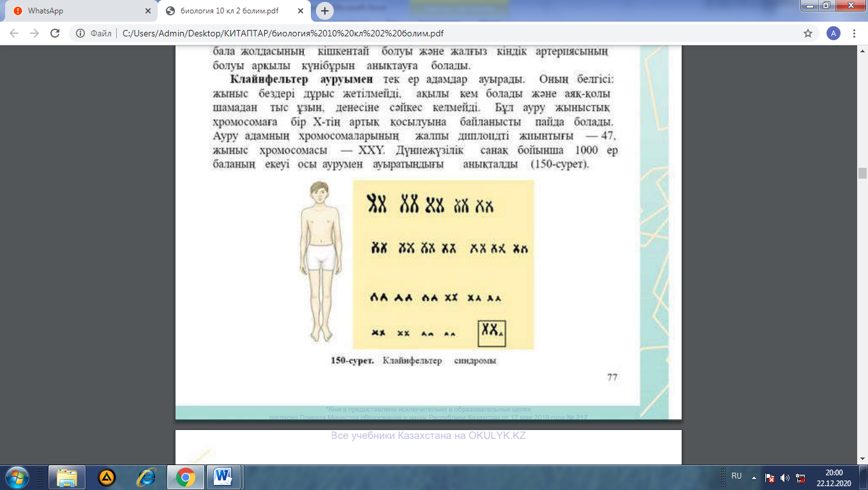Open a new browser tab

[x=325, y=11]
